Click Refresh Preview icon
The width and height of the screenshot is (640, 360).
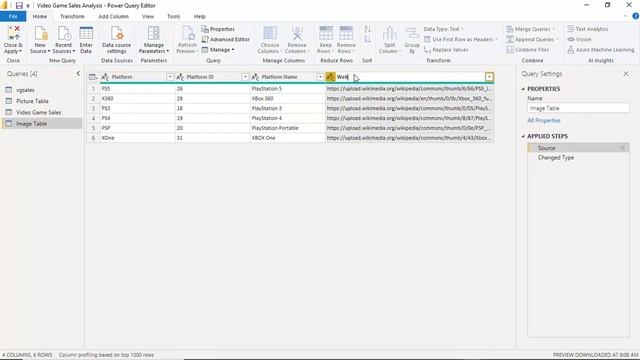coord(188,33)
